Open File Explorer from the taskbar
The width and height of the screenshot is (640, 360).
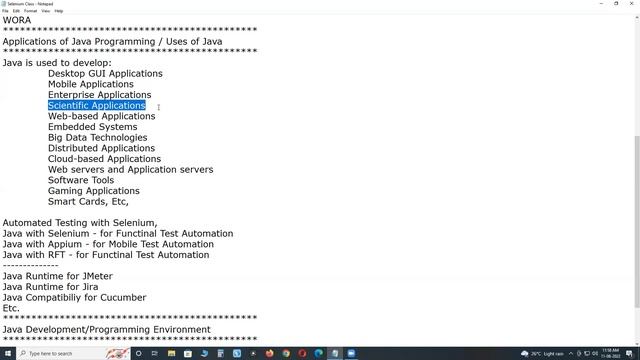click(x=171, y=353)
